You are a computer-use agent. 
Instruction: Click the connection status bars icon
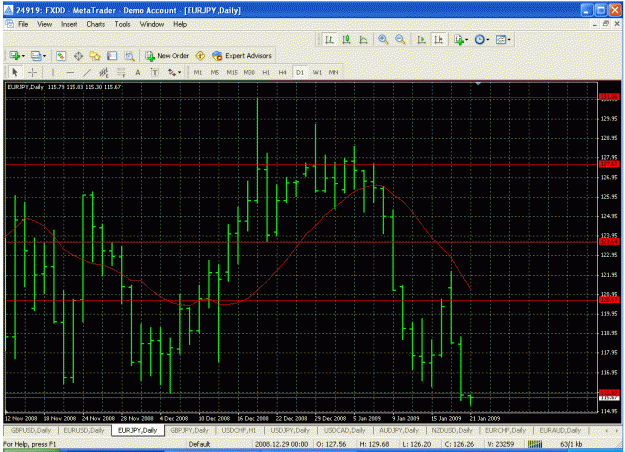535,444
